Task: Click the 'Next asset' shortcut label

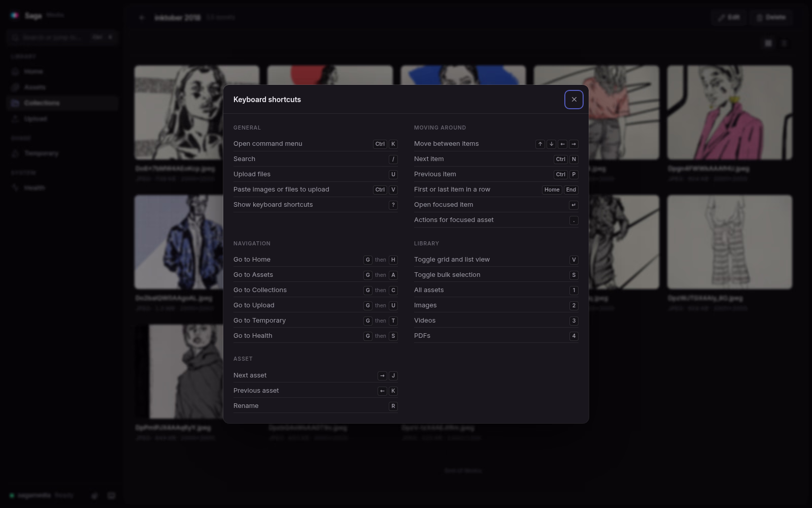Action: tap(250, 375)
